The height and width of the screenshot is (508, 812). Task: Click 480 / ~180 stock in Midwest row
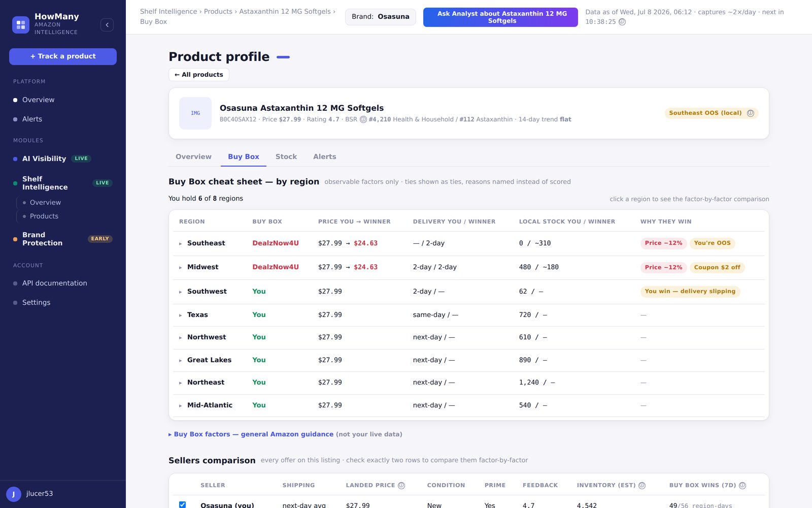coord(538,267)
